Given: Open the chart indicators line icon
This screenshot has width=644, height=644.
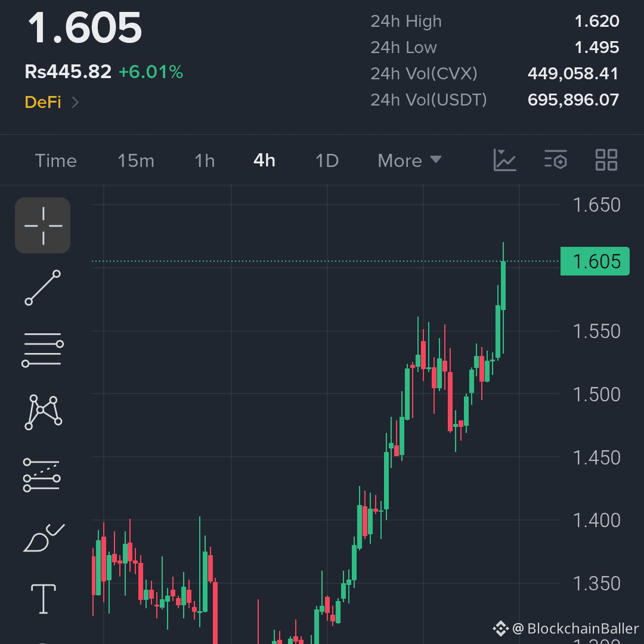Looking at the screenshot, I should click(x=505, y=160).
